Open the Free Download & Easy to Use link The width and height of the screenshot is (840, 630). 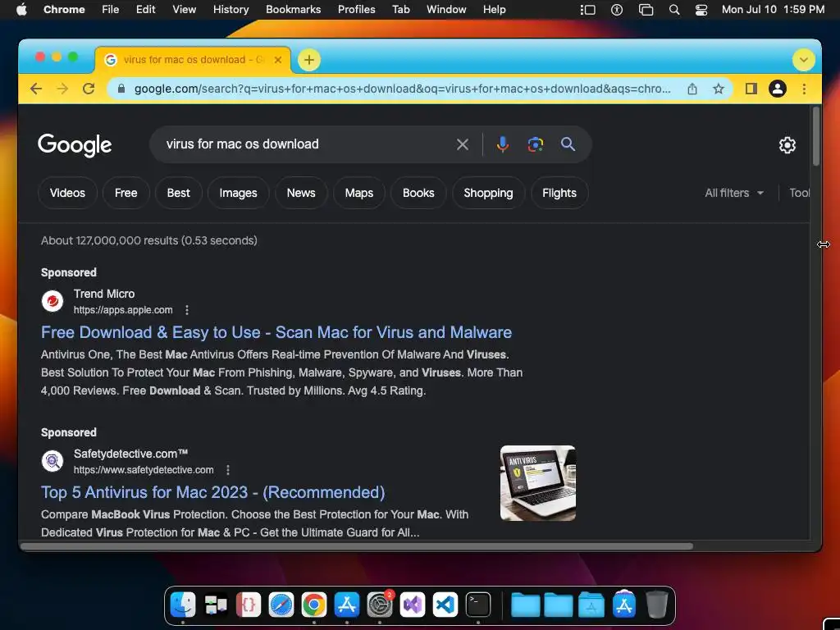tap(276, 333)
